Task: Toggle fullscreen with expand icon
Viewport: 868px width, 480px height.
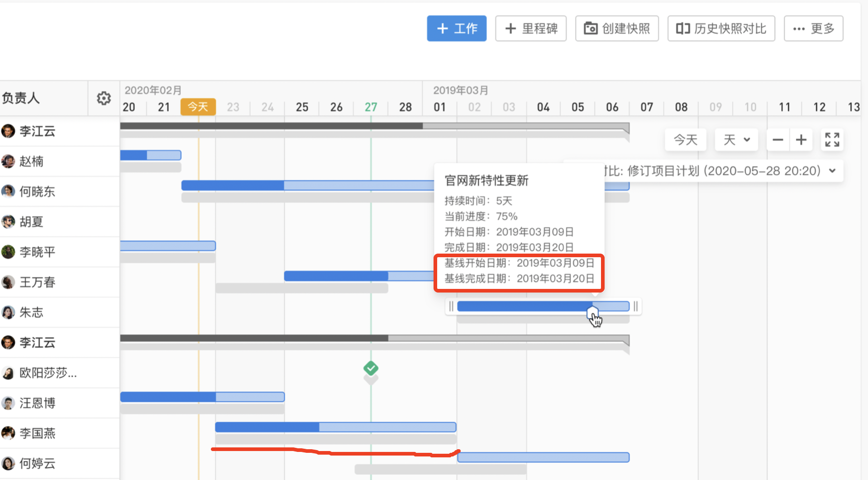Action: coord(832,139)
